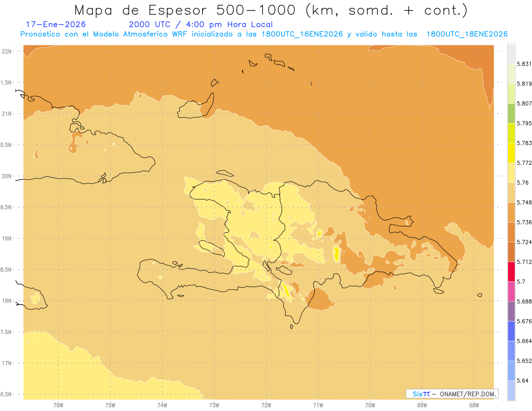Click legend value 5.748
The image size is (532, 411).
pyautogui.click(x=524, y=203)
